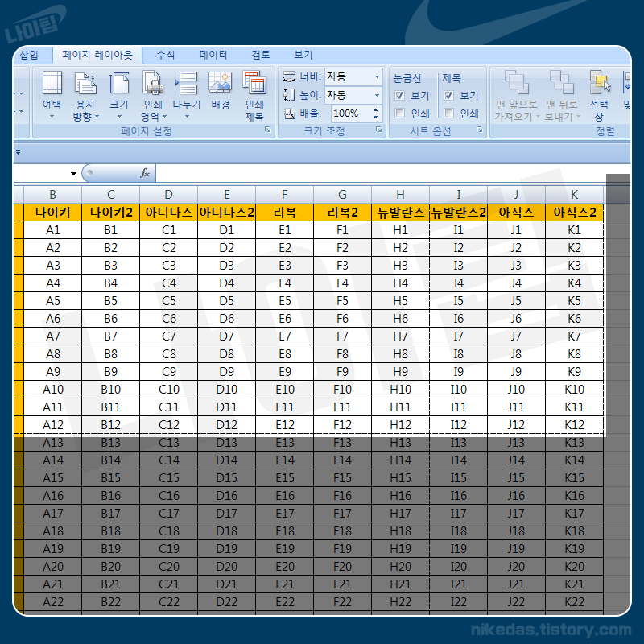Expand the 맨 뒤로 보내기 dropdown arrow
The height and width of the screenshot is (644, 644).
[x=578, y=117]
